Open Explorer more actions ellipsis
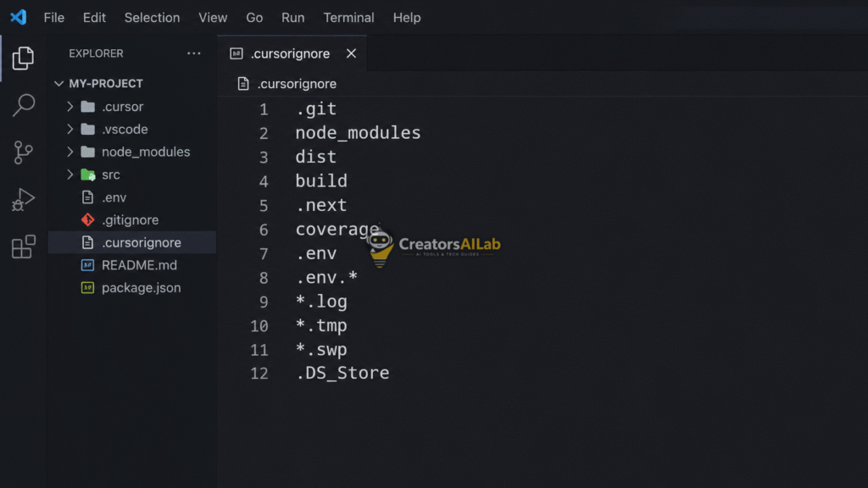868x488 pixels. tap(194, 53)
